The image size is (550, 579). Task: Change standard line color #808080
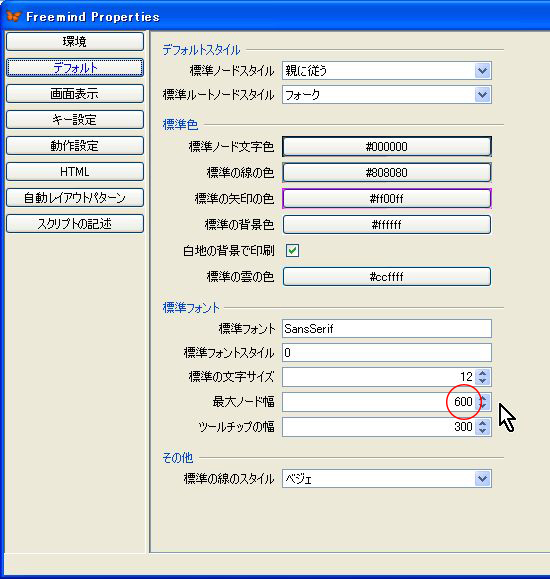click(x=387, y=172)
